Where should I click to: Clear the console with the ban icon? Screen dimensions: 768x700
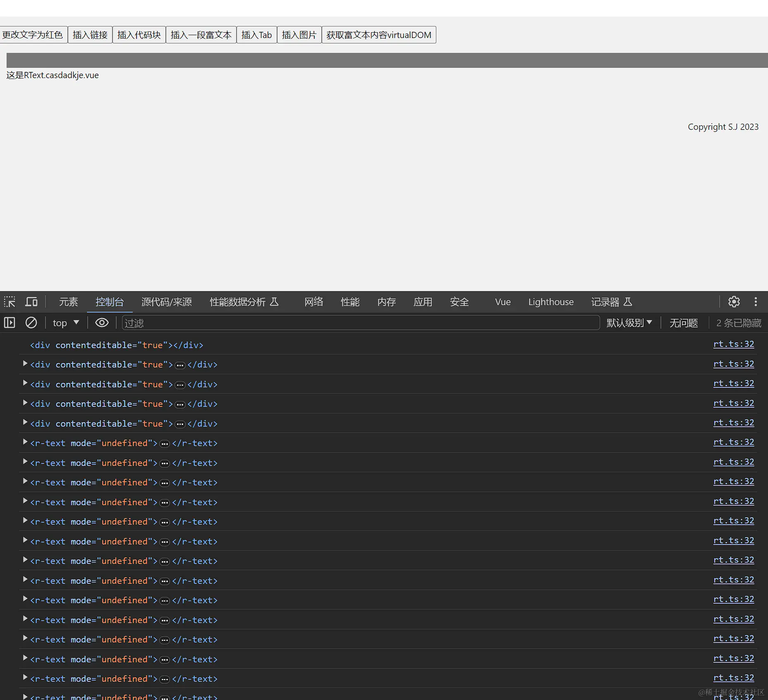(31, 323)
